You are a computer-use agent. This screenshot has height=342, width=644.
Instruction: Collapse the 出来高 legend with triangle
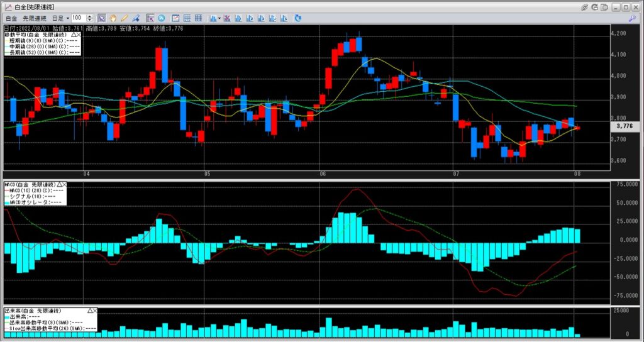pyautogui.click(x=90, y=311)
